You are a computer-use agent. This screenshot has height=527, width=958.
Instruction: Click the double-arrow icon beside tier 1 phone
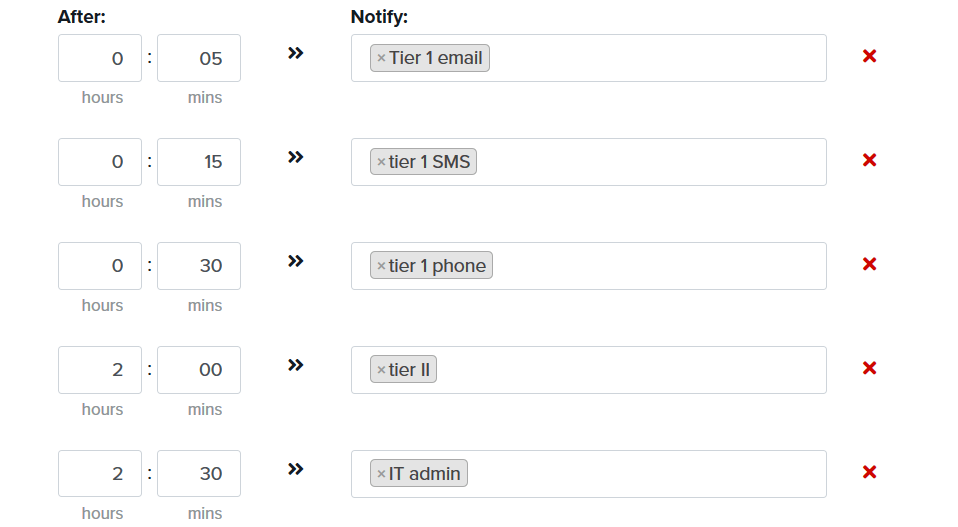tap(296, 261)
